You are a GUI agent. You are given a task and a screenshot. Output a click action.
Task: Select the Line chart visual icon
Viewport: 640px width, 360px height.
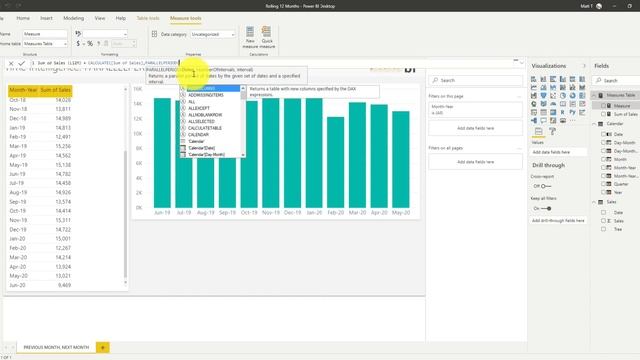pyautogui.click(x=533, y=87)
